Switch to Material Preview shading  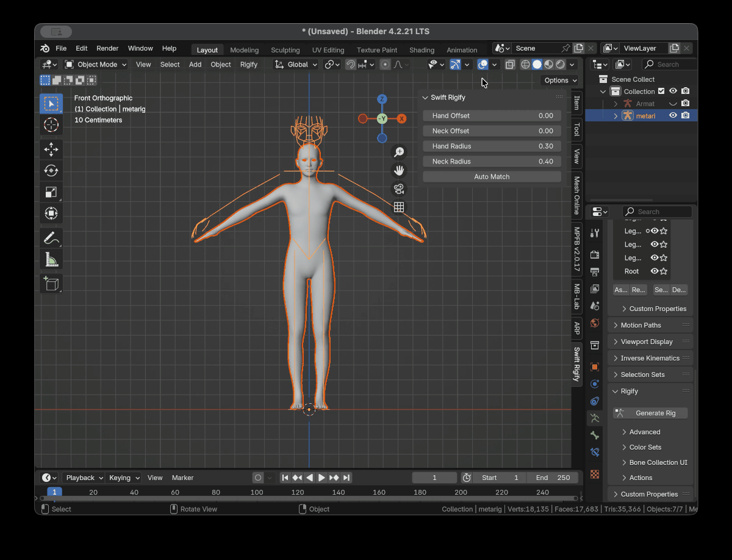coord(548,65)
